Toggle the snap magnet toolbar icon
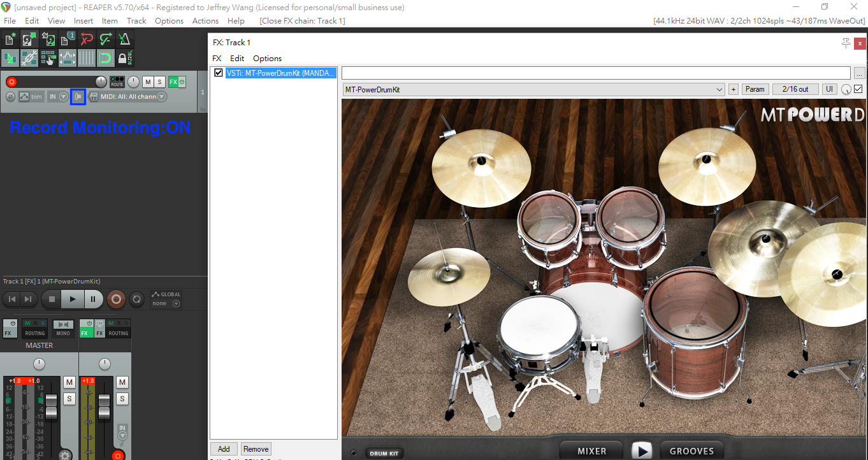 105,58
